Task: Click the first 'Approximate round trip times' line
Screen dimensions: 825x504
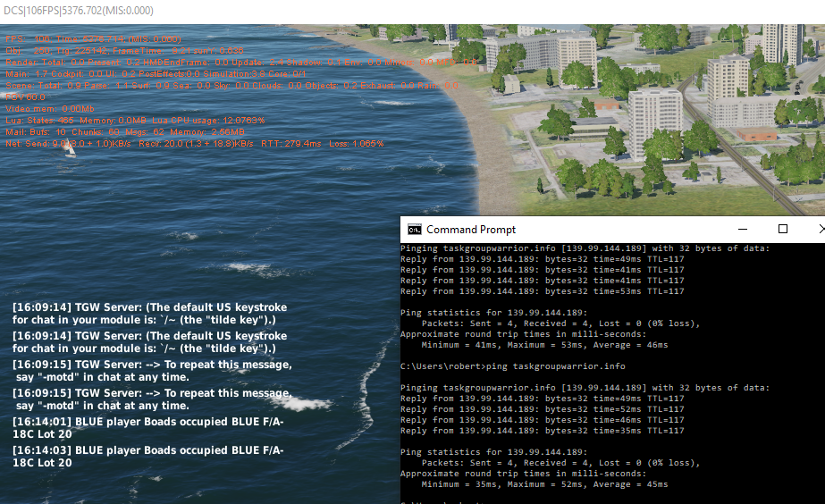Action: point(523,334)
